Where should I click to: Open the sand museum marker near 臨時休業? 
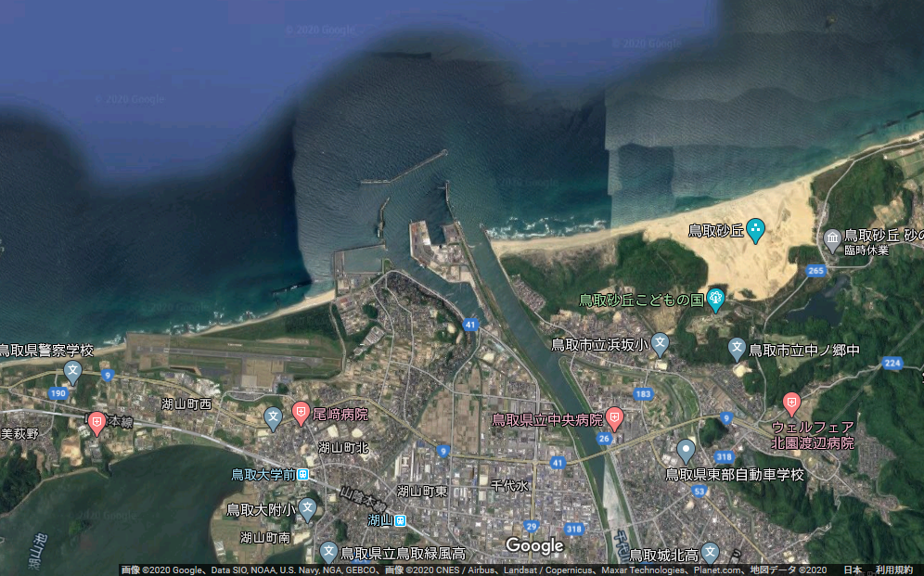pos(832,237)
